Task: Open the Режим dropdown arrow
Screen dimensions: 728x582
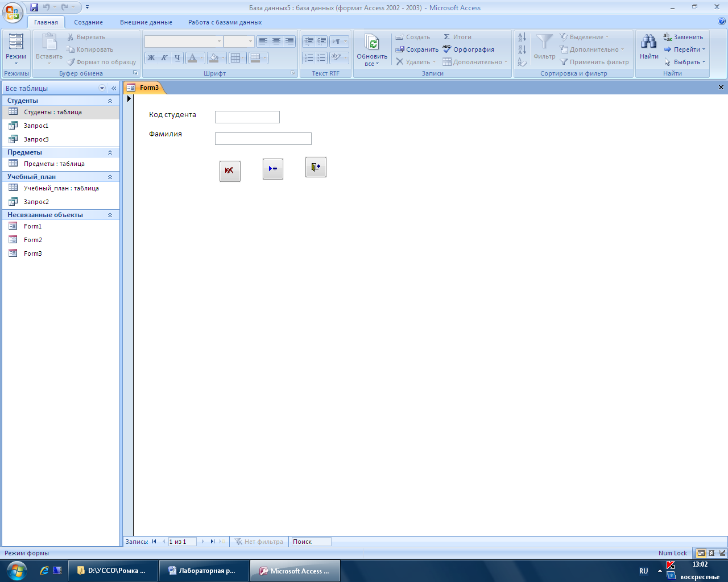Action: point(16,64)
